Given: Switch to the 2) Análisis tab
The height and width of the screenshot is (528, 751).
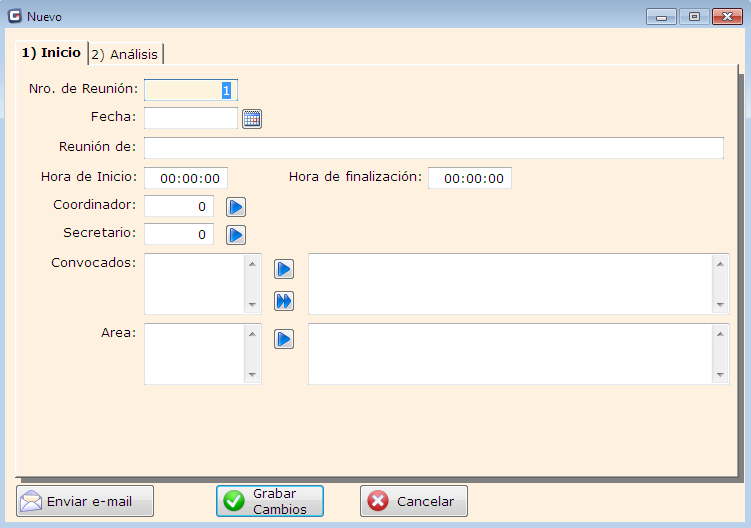Looking at the screenshot, I should 125,54.
